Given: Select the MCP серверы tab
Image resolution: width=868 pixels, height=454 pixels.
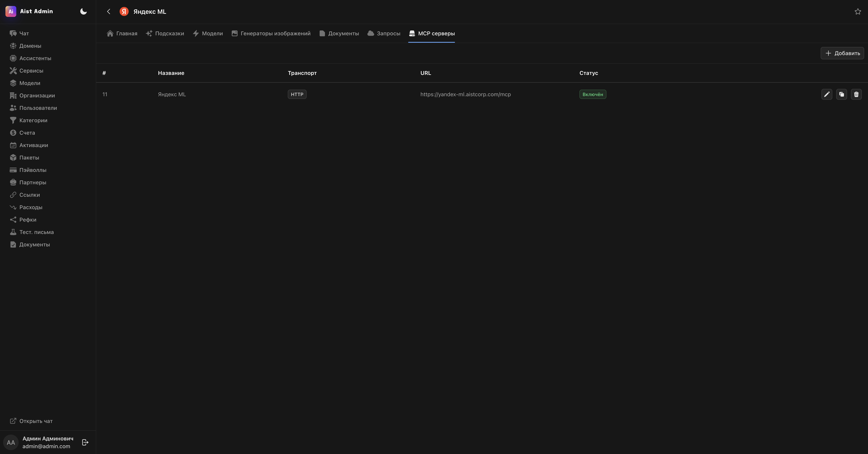Looking at the screenshot, I should pyautogui.click(x=432, y=33).
